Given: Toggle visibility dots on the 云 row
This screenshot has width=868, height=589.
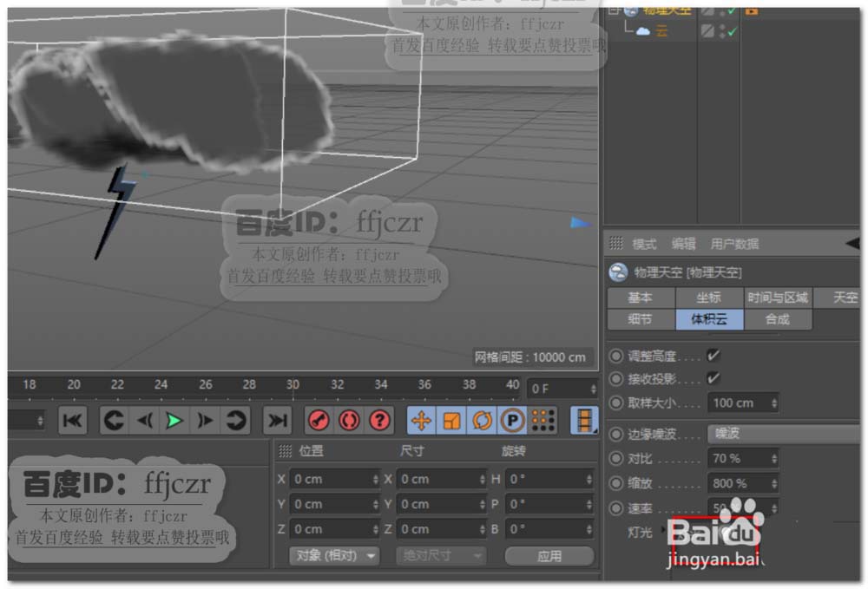Looking at the screenshot, I should (722, 31).
